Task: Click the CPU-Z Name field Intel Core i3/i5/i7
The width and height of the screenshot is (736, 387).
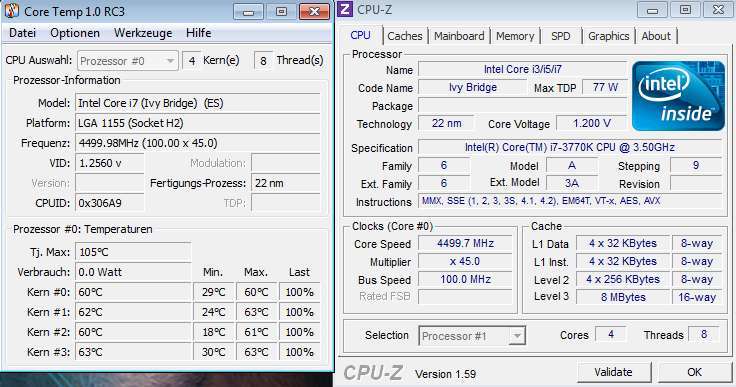Action: [x=522, y=69]
